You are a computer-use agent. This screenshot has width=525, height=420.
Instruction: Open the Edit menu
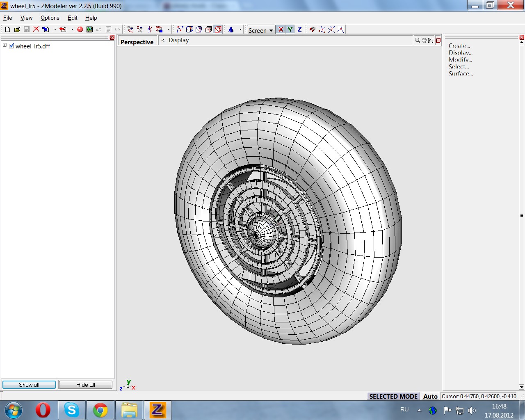(x=73, y=18)
